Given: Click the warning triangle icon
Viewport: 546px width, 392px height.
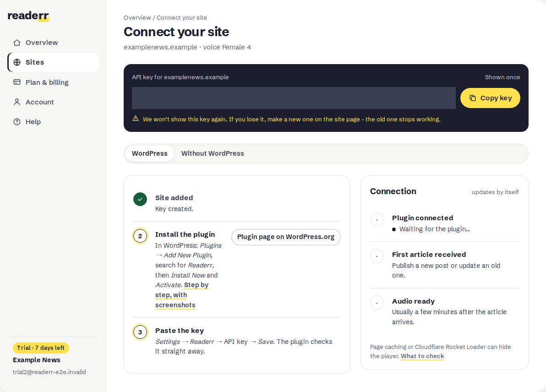Looking at the screenshot, I should coord(136,119).
